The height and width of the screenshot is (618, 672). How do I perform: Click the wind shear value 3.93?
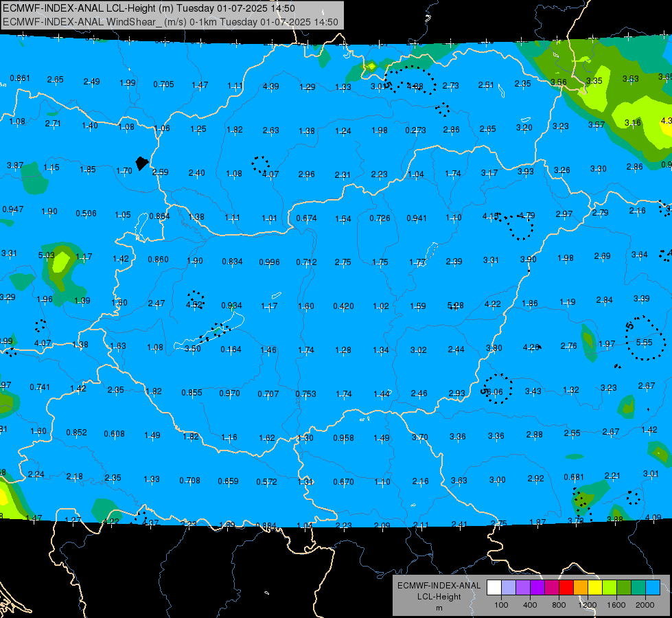525,172
